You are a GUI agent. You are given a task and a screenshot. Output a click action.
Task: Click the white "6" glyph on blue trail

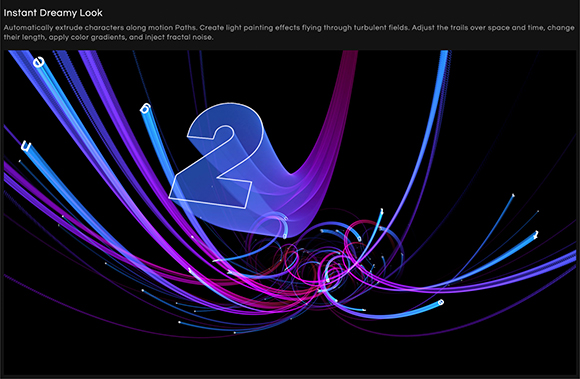(x=145, y=109)
